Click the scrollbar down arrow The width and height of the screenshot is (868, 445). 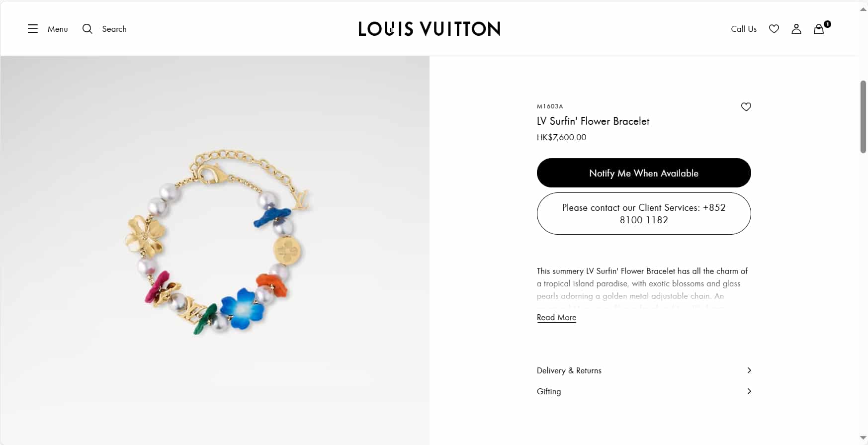864,438
